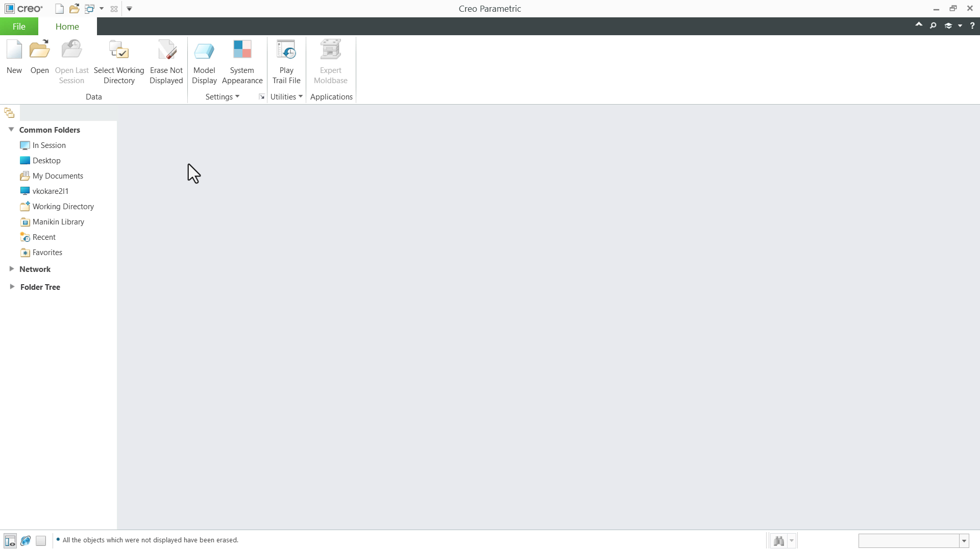Image resolution: width=980 pixels, height=551 pixels.
Task: Click the quick access Open folder icon
Action: (x=75, y=9)
